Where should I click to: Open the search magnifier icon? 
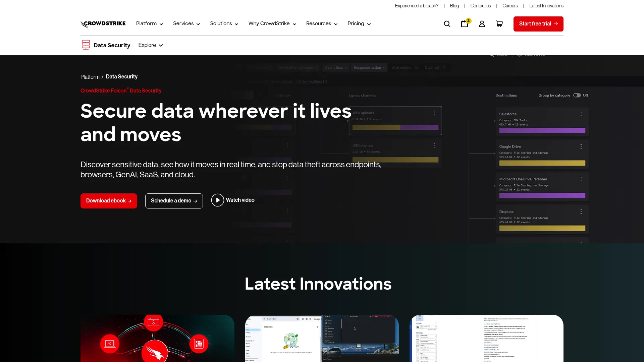[447, 24]
